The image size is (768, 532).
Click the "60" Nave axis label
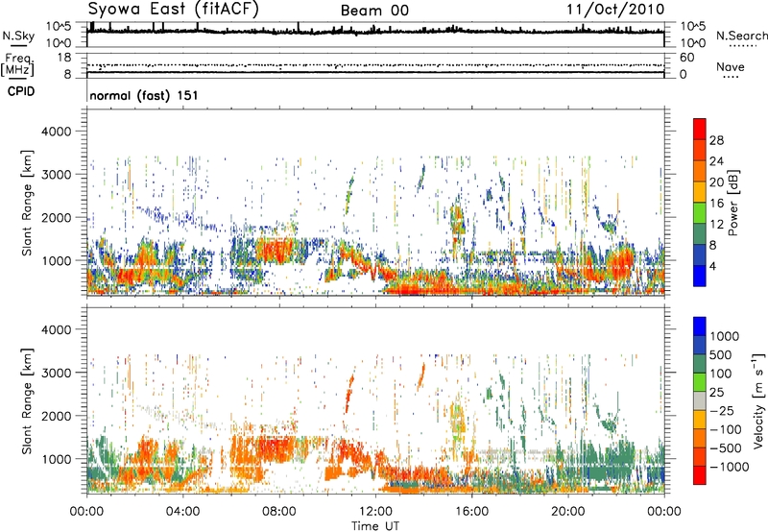(x=686, y=58)
